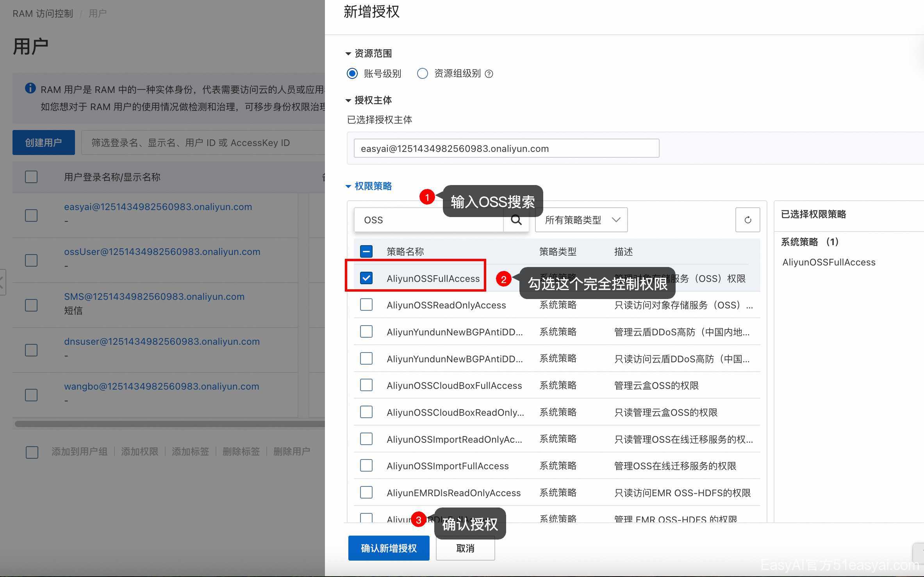Click the 系统策略 (1) heading
The image size is (924, 577).
point(810,242)
